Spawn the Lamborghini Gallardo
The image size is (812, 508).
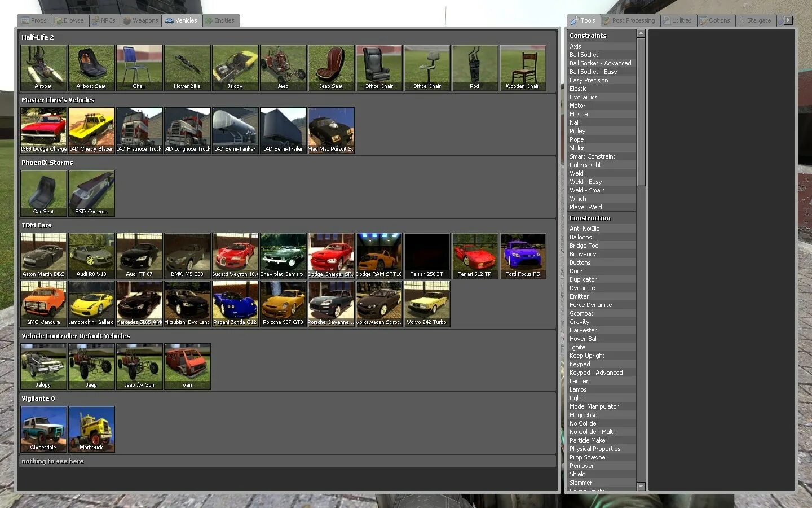pos(91,304)
